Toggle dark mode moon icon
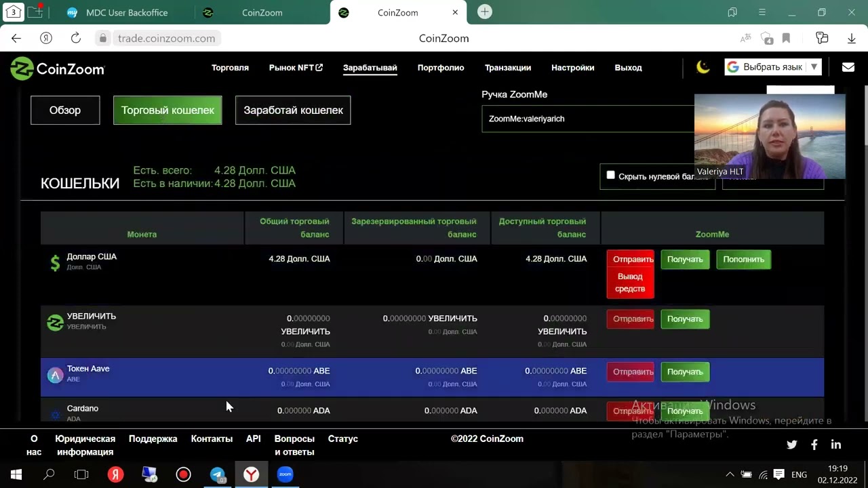The height and width of the screenshot is (488, 868). [x=703, y=67]
